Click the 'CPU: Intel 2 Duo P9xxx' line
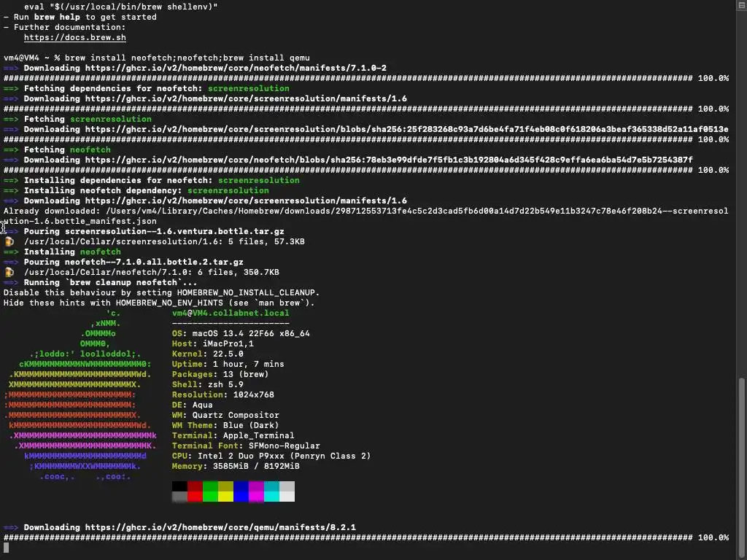 tap(271, 456)
